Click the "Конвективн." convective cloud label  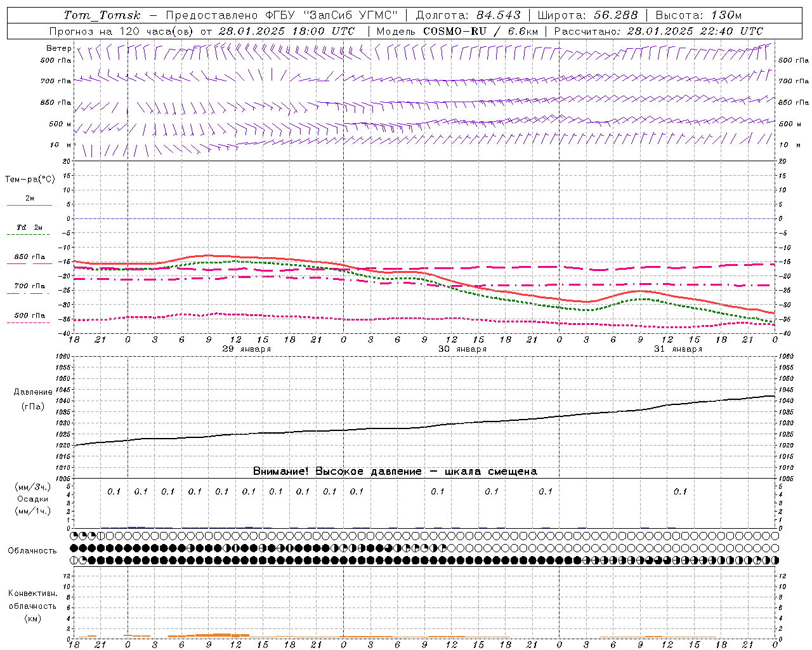(32, 594)
